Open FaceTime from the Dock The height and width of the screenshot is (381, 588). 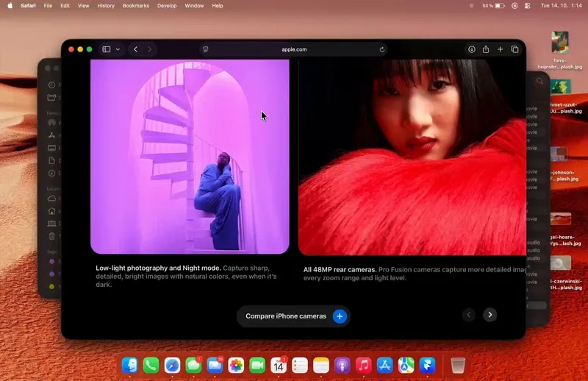point(257,366)
